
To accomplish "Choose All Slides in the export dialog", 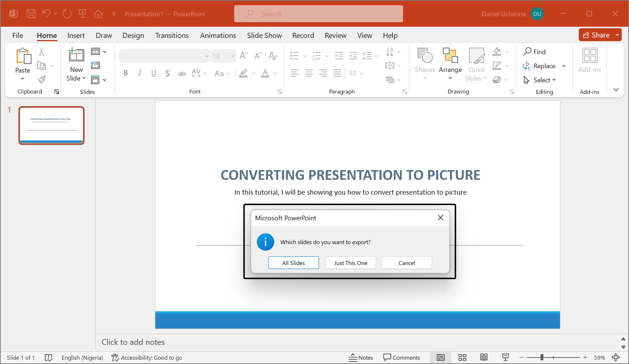I will (x=293, y=263).
